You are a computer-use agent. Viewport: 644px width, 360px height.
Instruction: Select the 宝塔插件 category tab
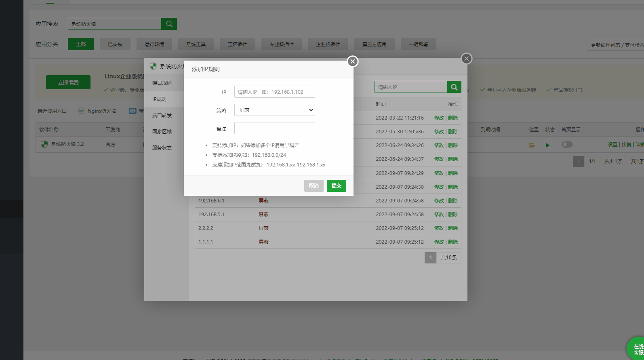(x=238, y=44)
